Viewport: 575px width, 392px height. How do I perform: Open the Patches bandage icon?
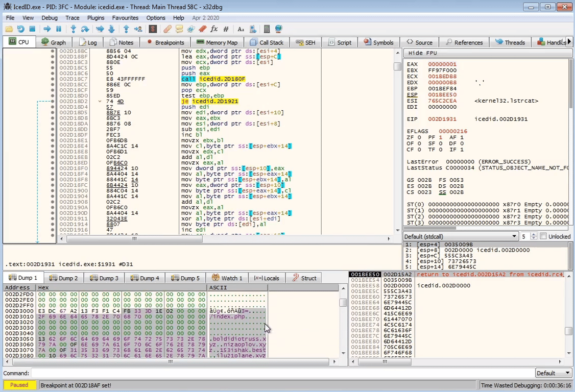click(167, 29)
